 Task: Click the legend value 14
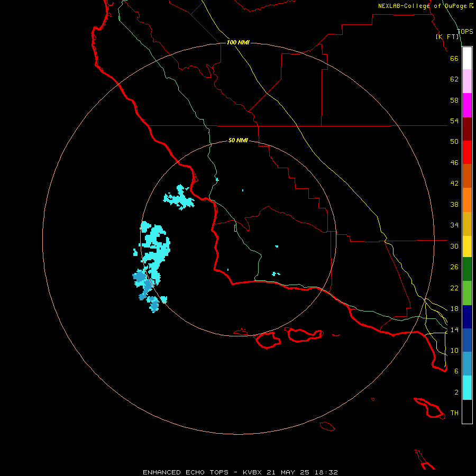(454, 329)
